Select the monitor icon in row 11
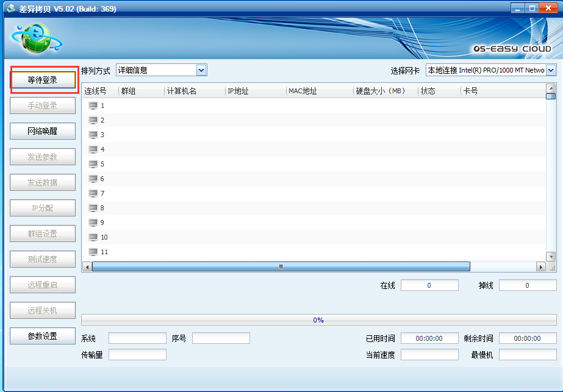The image size is (563, 392). pos(93,252)
